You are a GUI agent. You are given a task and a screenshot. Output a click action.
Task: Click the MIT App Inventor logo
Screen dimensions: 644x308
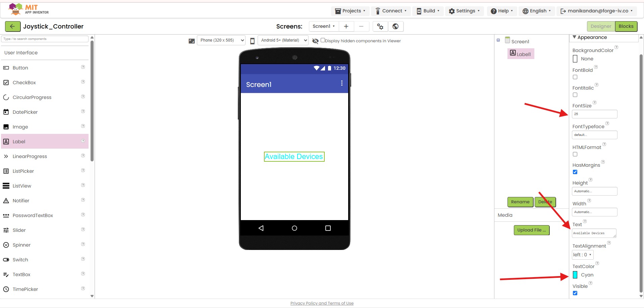coord(29,9)
